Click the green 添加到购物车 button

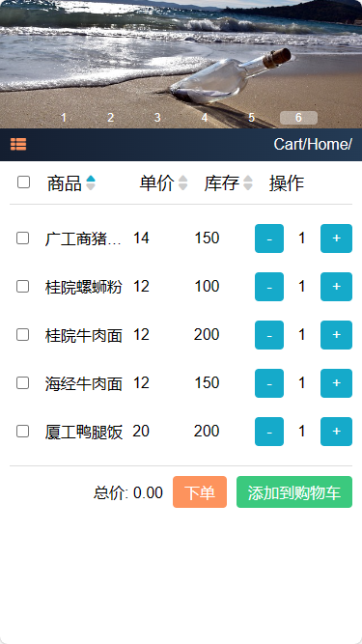(x=294, y=492)
